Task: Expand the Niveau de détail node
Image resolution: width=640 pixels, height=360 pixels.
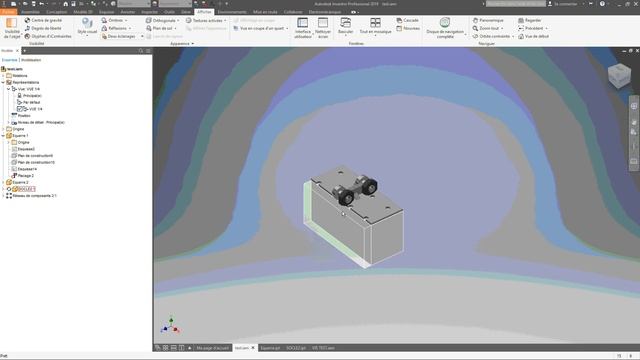Action: pyautogui.click(x=9, y=122)
